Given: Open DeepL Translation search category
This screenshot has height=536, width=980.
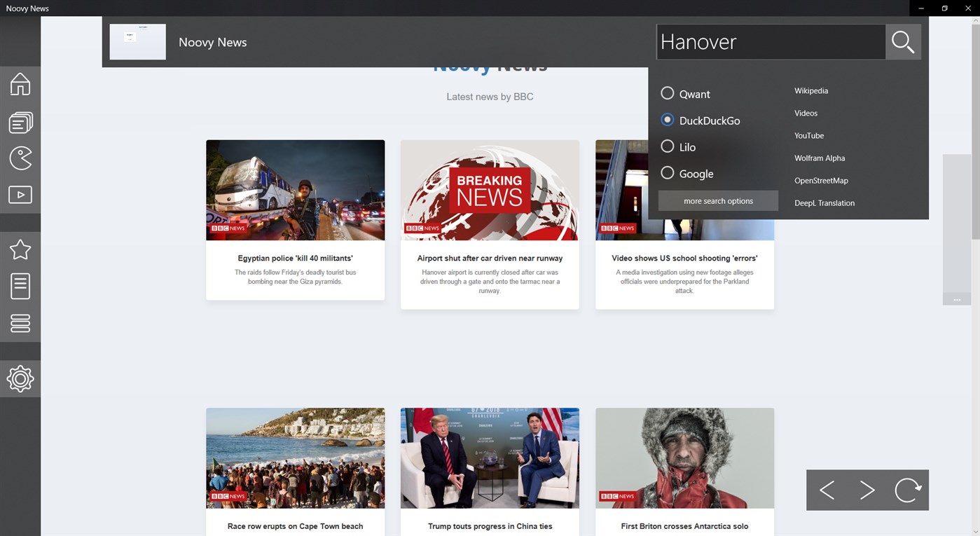Looking at the screenshot, I should click(x=824, y=202).
